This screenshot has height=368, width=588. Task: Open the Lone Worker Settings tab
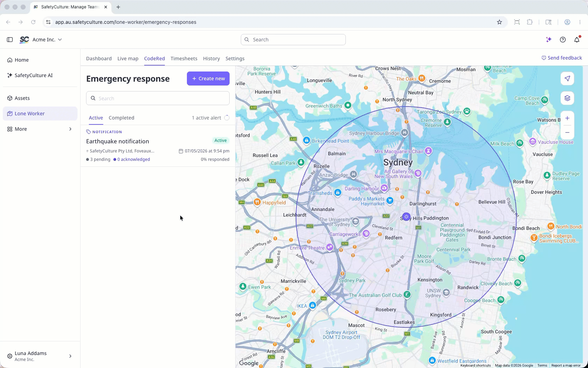click(235, 59)
